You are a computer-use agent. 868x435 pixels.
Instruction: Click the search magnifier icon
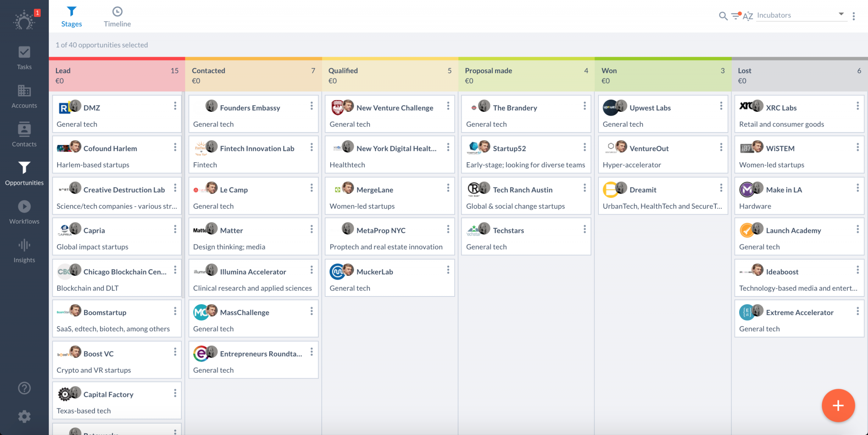click(x=723, y=16)
